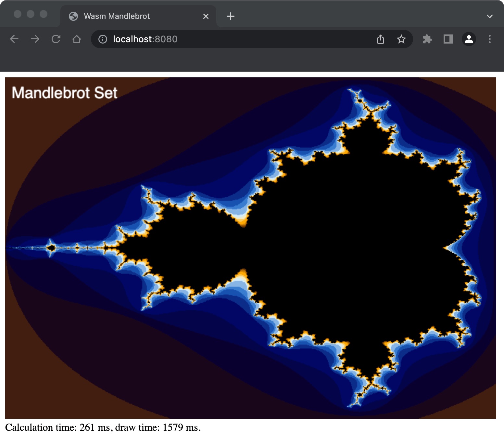Click the globe favicon on the tab
504x446 pixels.
73,16
